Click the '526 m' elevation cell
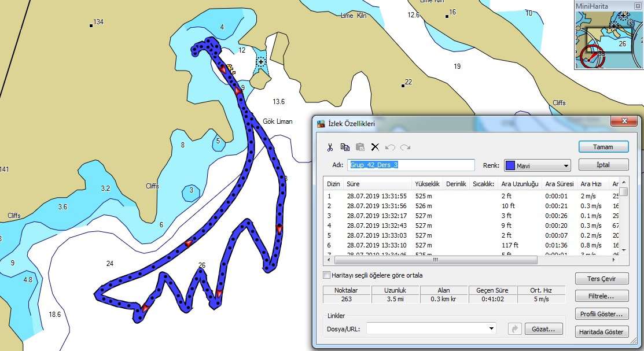This screenshot has height=351, width=644. pos(424,206)
